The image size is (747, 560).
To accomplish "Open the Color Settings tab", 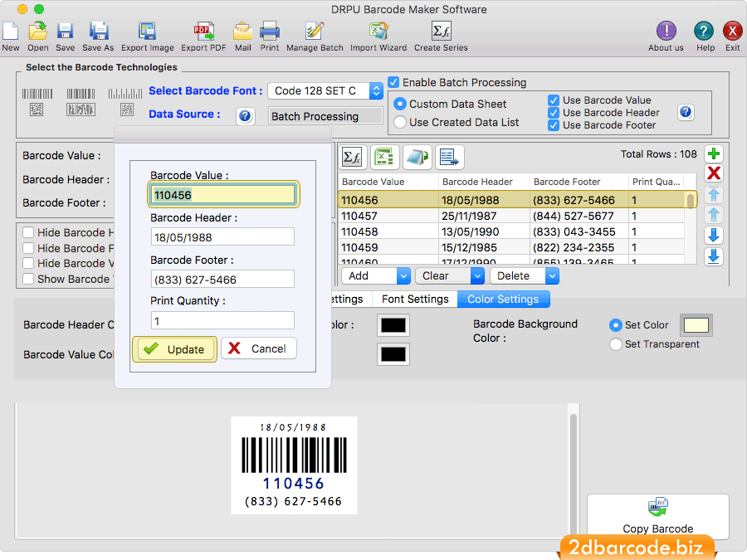I will (x=503, y=299).
